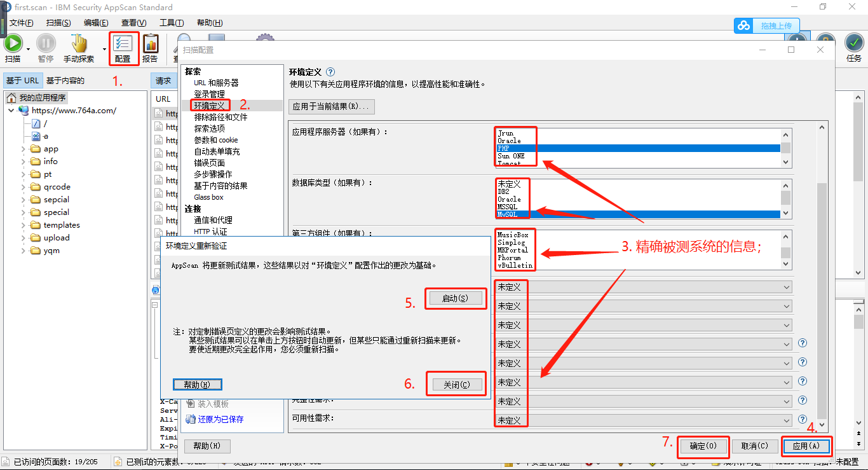Image resolution: width=868 pixels, height=470 pixels.
Task: Click the 拖拽上传 cloud upload button
Action: pyautogui.click(x=766, y=26)
